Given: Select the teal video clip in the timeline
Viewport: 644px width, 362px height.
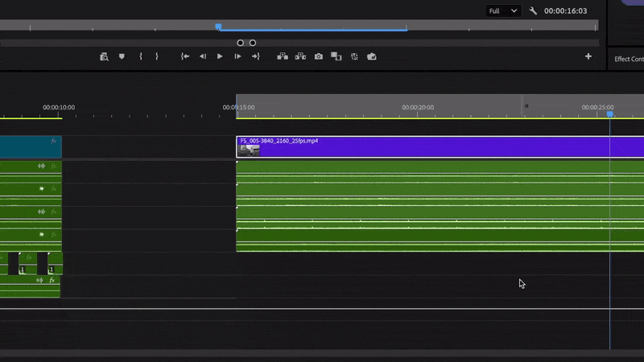Looking at the screenshot, I should click(x=31, y=147).
